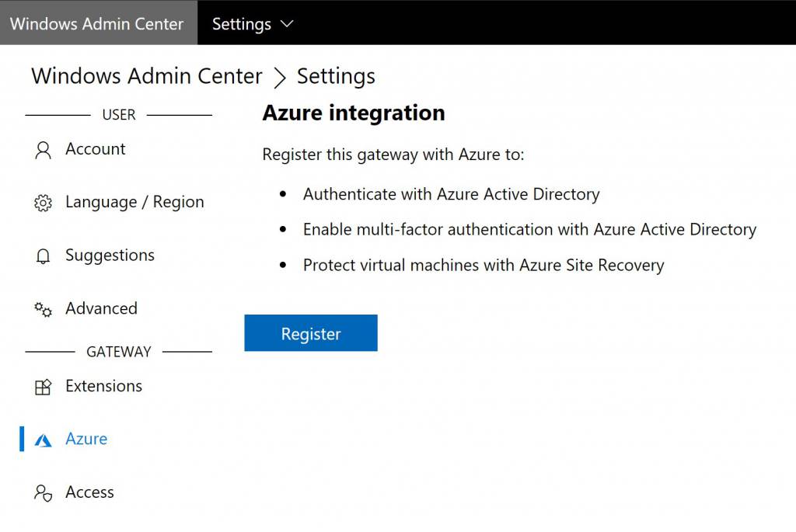Click the Language / Region gear icon
This screenshot has height=532, width=796.
44,203
